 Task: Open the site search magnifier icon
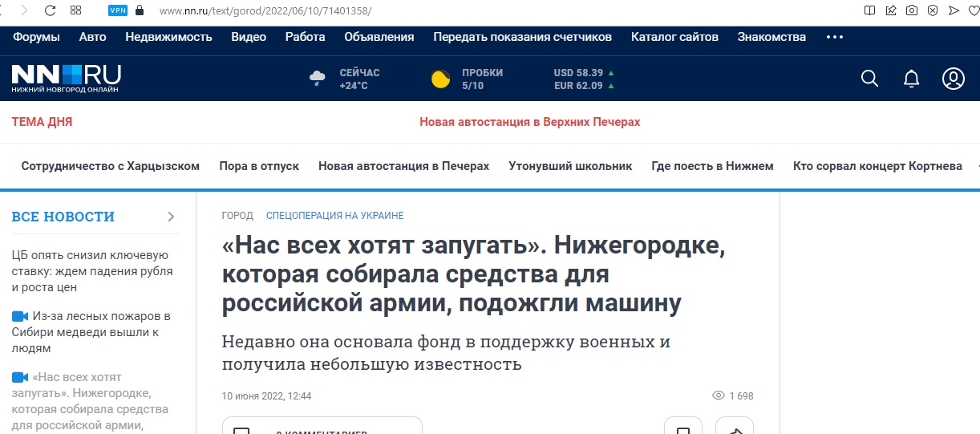click(x=869, y=79)
